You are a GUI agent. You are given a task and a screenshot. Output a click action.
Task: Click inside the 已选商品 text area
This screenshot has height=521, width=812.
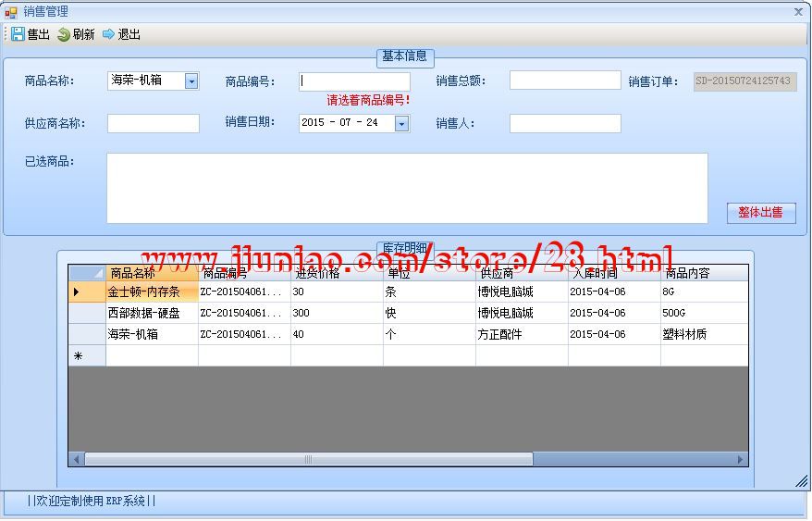407,188
